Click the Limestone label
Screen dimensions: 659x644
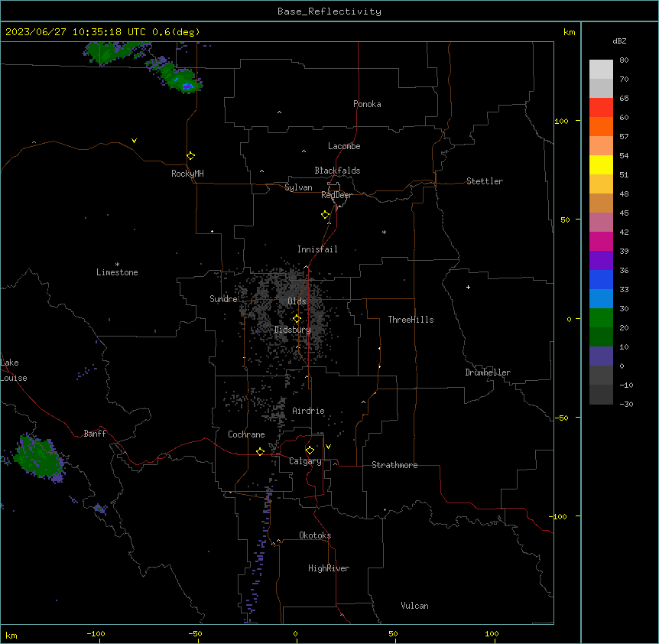point(117,272)
